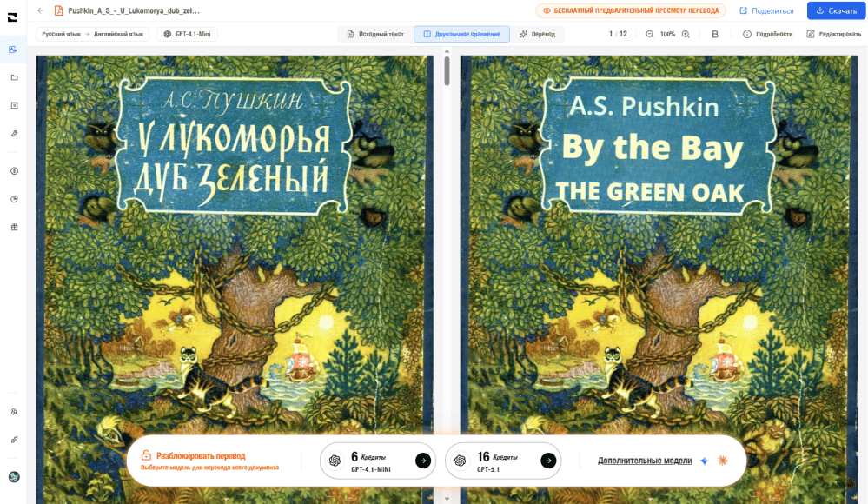Switch to Исходный текст tab
The image size is (868, 504).
375,35
